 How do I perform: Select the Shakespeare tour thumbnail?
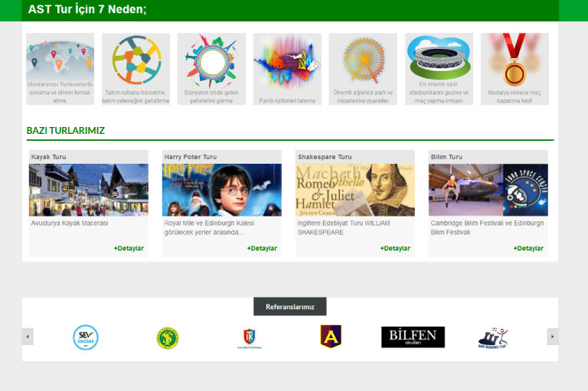coord(355,190)
